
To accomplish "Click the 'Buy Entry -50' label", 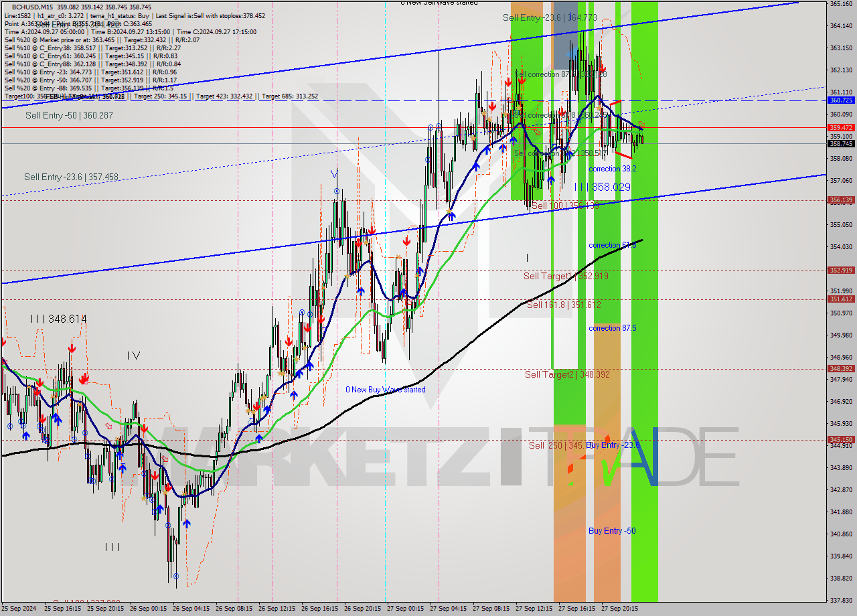I will pos(612,531).
